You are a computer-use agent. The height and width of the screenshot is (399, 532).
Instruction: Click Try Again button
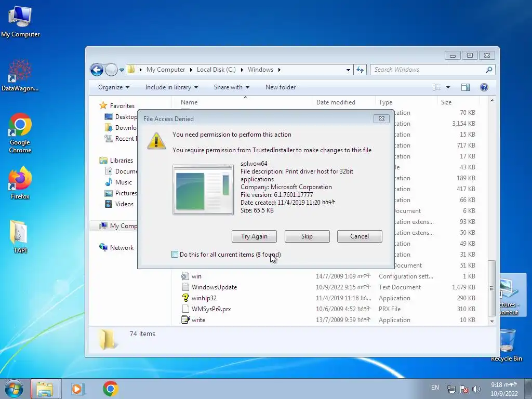tap(254, 236)
